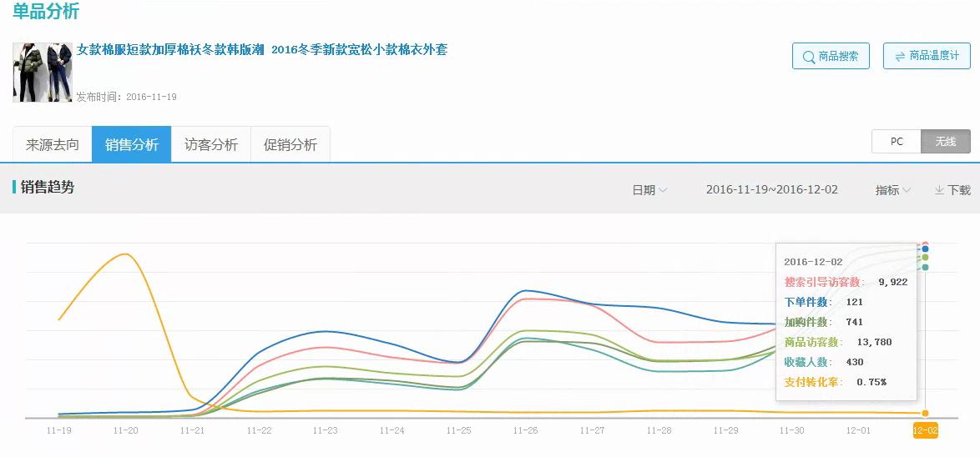This screenshot has height=457, width=980.
Task: Switch to the 来源去向 tab
Action: pyautogui.click(x=53, y=145)
